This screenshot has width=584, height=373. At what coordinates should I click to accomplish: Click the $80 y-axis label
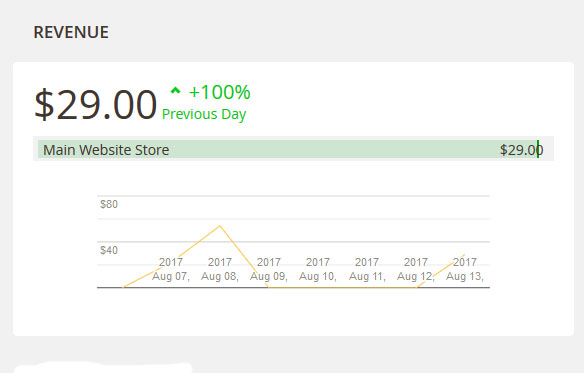point(109,204)
